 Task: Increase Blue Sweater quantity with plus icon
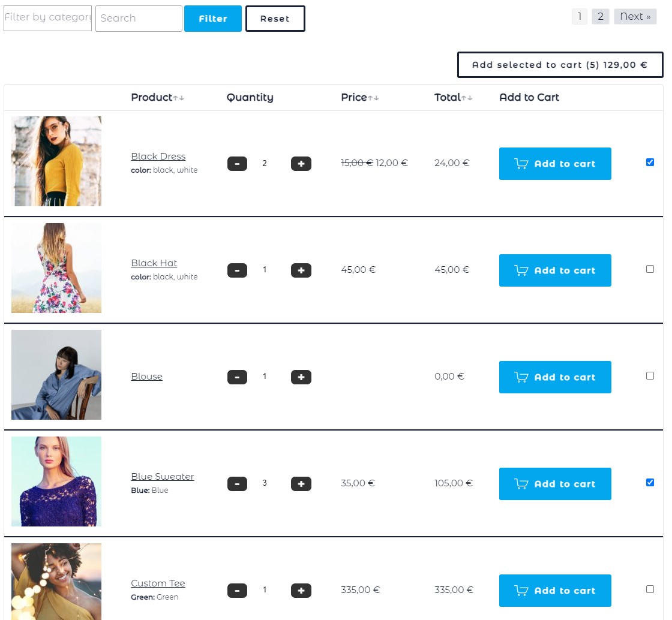pos(301,483)
